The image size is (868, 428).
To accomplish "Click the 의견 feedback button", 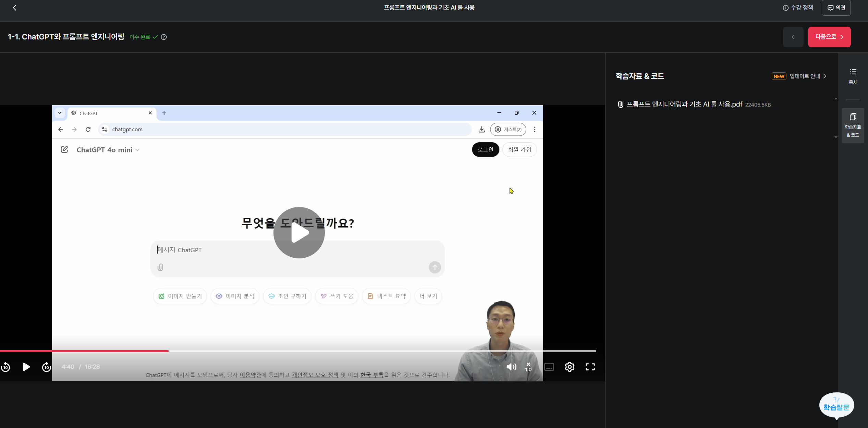I will [x=836, y=8].
